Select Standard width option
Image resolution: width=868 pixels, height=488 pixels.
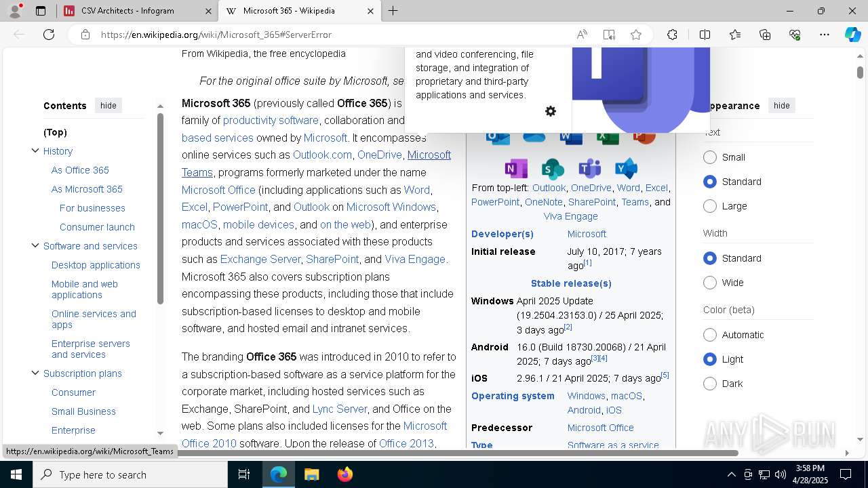click(x=710, y=258)
